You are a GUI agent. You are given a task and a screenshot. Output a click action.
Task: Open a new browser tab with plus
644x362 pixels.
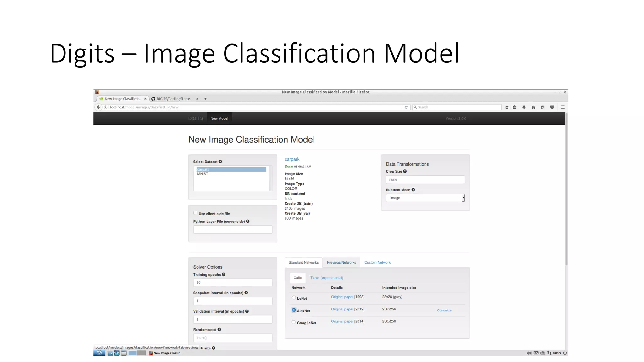[205, 99]
